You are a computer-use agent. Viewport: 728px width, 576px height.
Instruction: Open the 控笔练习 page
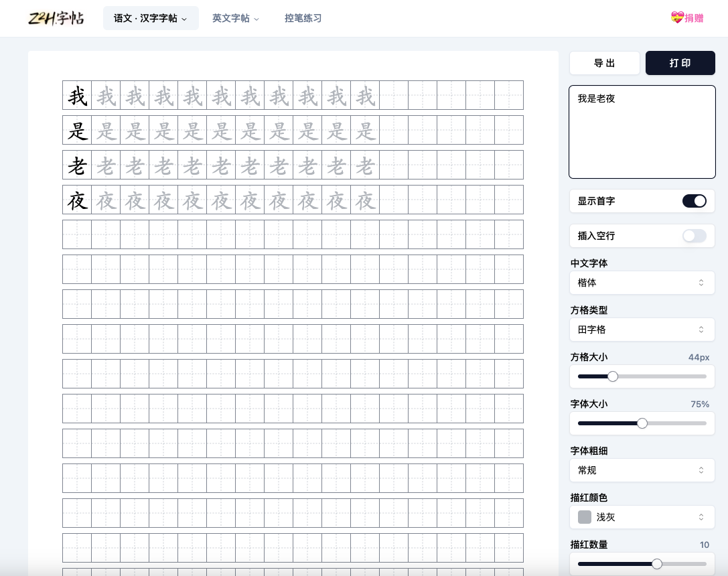coord(303,18)
